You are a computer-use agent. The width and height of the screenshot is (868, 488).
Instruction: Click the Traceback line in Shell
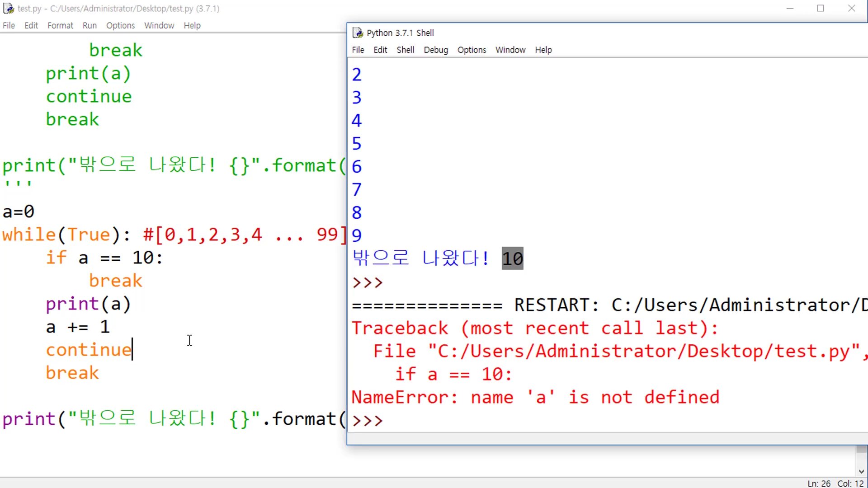535,328
